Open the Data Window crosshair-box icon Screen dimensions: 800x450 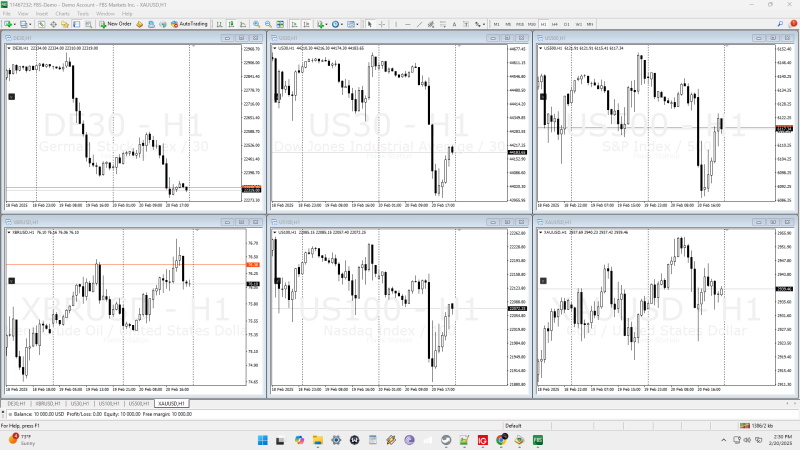tap(53, 24)
